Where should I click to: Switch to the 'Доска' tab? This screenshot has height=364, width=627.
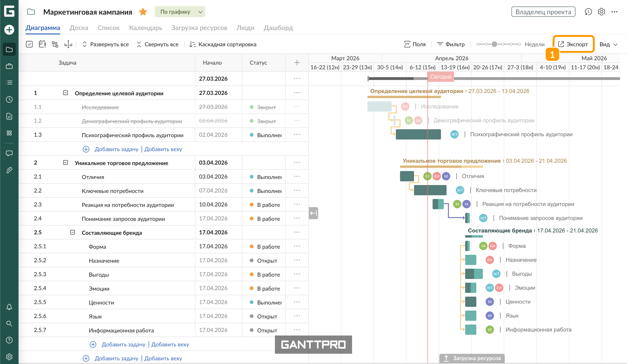79,28
